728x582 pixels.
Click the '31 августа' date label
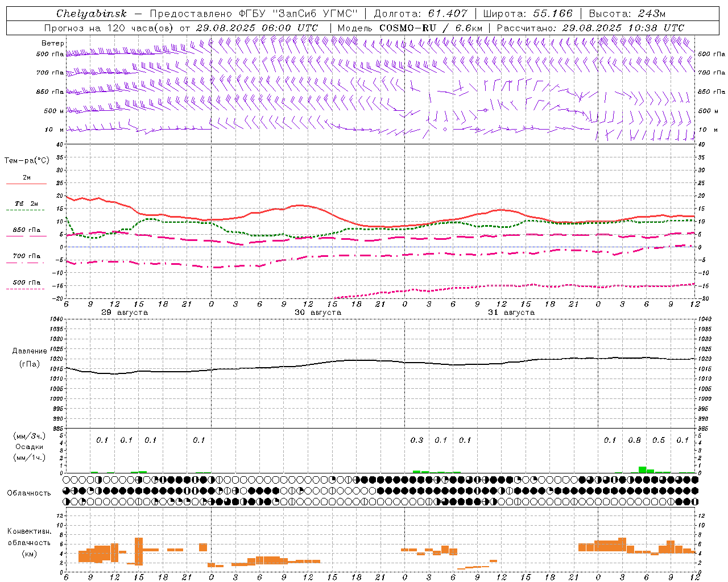tap(511, 313)
